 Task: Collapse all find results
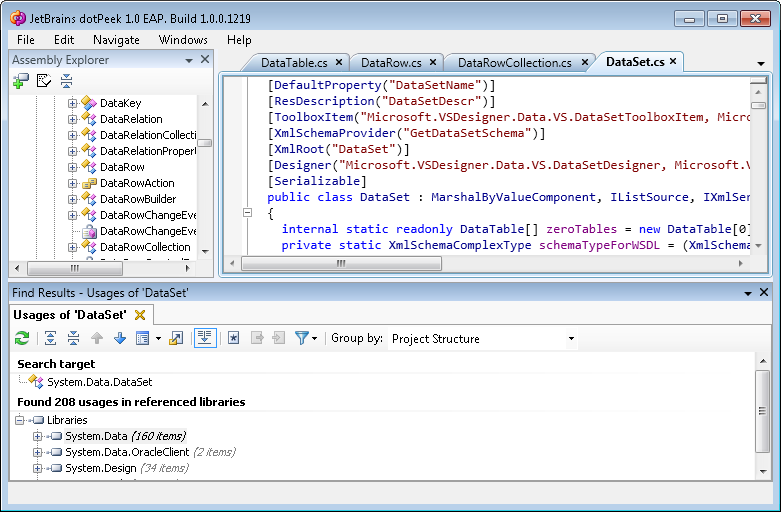(x=73, y=338)
